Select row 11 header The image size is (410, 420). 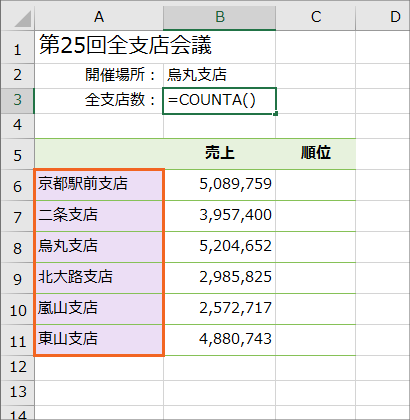click(x=17, y=340)
